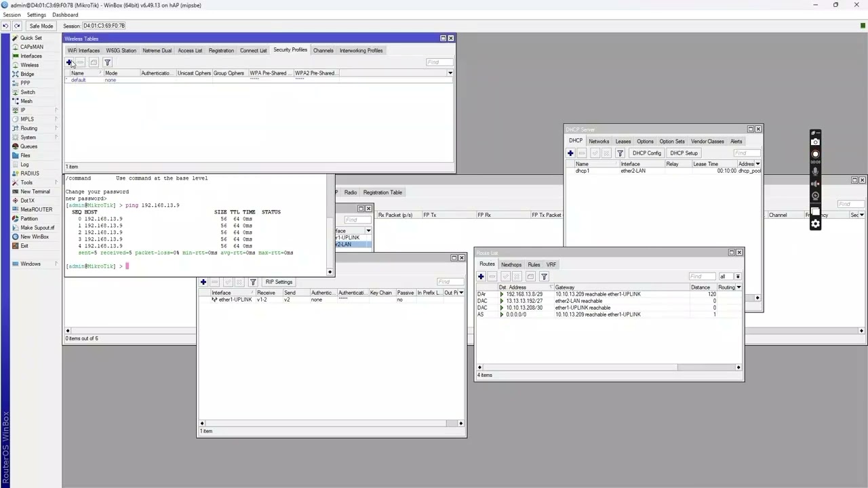868x488 pixels.
Task: Open Queues from the sidebar
Action: click(x=28, y=146)
